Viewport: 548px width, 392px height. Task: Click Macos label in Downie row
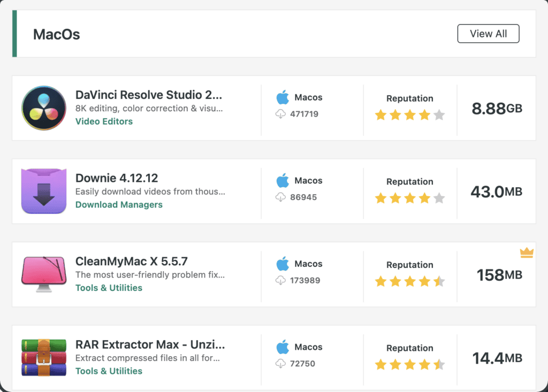308,180
